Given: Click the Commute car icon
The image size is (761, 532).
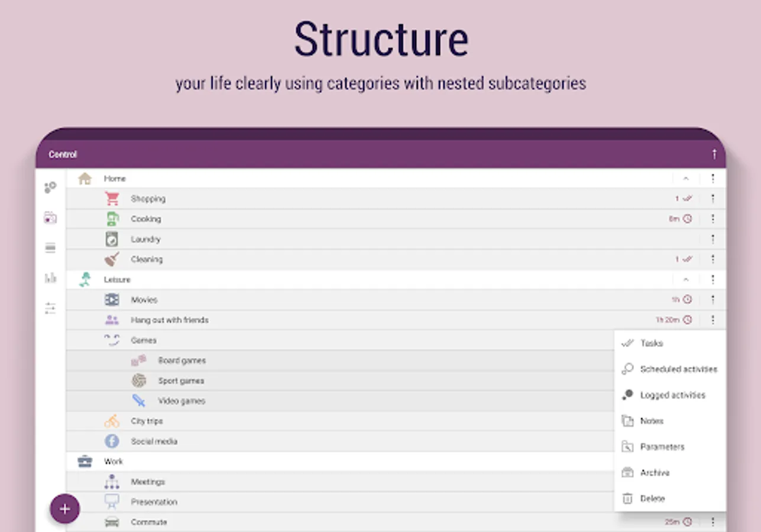Looking at the screenshot, I should pos(112,522).
